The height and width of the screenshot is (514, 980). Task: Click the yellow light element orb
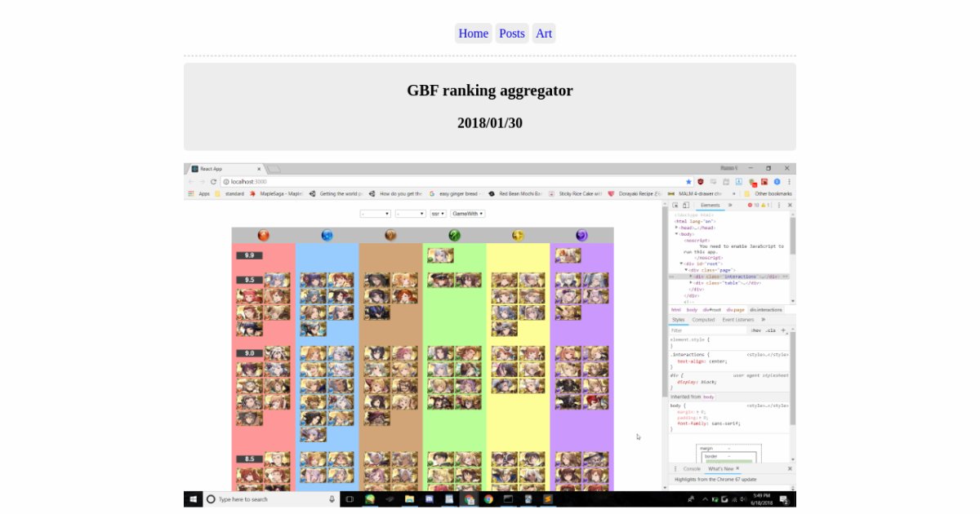518,236
